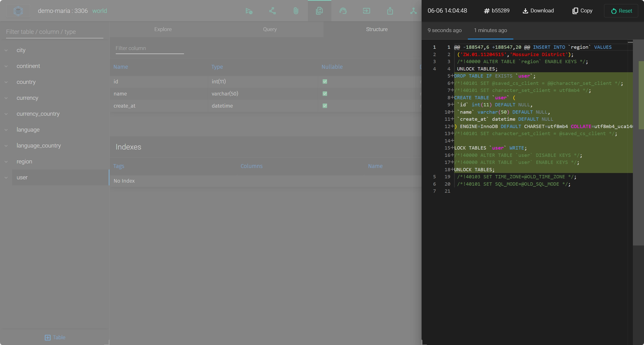The height and width of the screenshot is (345, 644).
Task: Open the support agent headset icon
Action: tap(343, 11)
